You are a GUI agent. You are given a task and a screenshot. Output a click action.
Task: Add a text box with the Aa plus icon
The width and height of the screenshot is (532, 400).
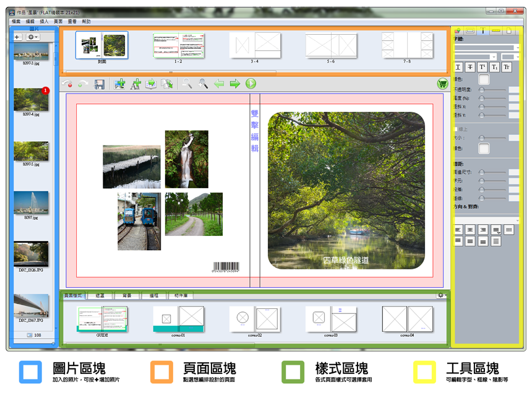pyautogui.click(x=135, y=84)
